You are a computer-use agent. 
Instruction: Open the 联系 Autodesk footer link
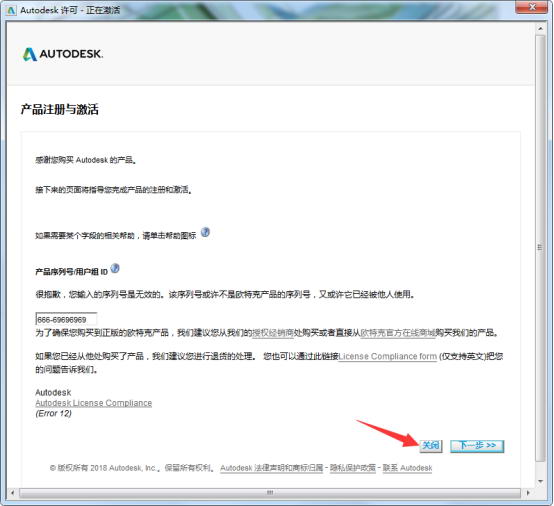point(407,468)
